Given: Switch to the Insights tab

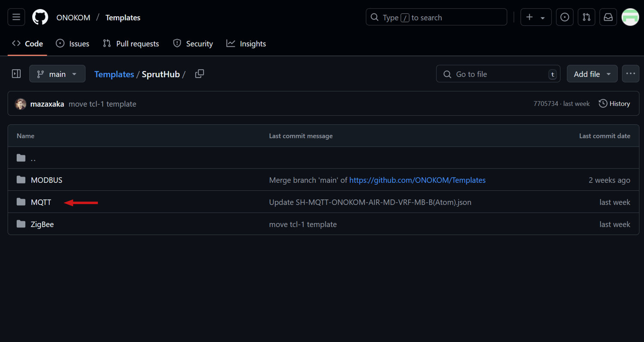Looking at the screenshot, I should click(246, 43).
